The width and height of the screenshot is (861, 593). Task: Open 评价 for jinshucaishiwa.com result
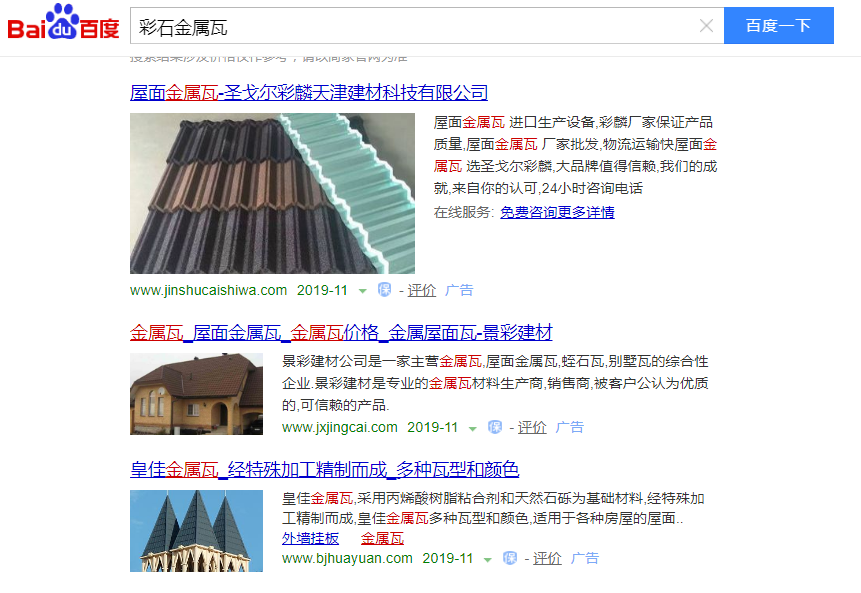point(421,290)
